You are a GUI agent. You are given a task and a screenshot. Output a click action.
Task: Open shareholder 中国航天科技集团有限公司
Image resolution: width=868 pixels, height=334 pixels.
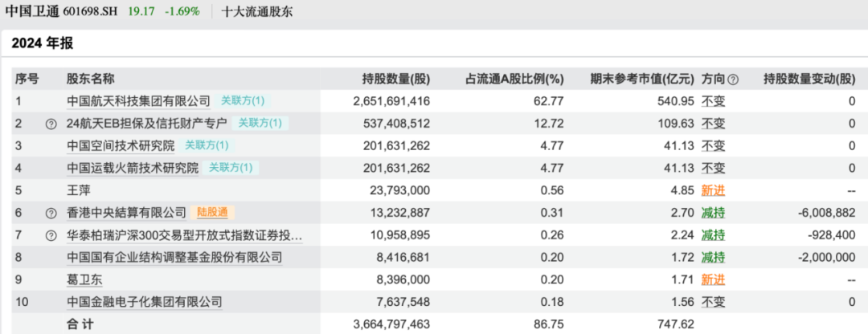(138, 101)
